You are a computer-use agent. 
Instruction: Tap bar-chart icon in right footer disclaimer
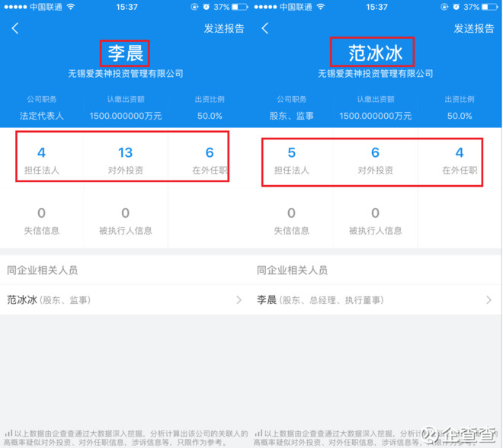258,434
